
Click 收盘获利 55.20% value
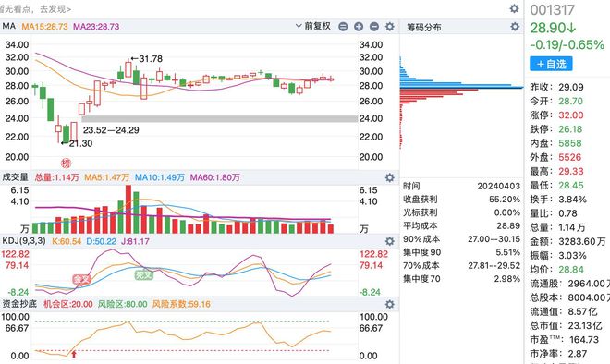(x=505, y=200)
